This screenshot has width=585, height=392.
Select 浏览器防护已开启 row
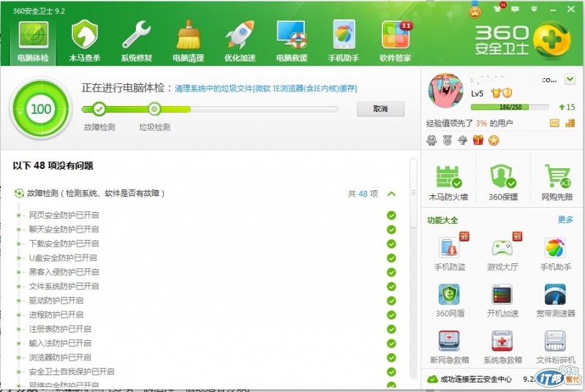coord(206,358)
